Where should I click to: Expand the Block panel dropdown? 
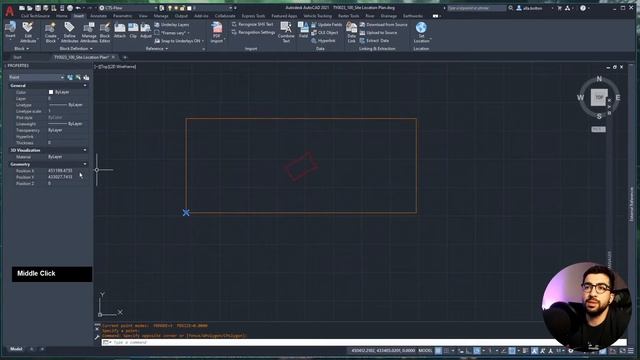tap(21, 49)
